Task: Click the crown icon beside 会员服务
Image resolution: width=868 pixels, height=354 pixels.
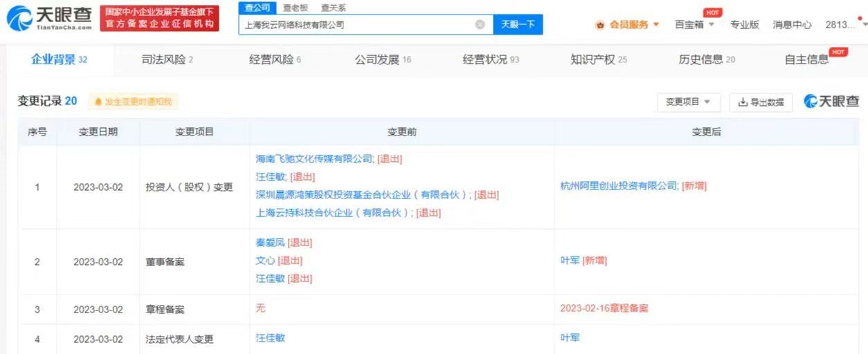Action: click(600, 25)
